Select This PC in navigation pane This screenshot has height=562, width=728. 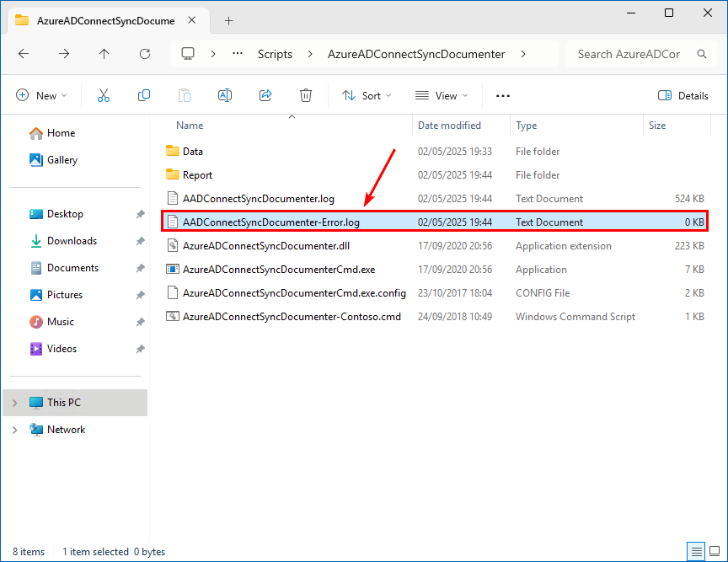(x=75, y=403)
